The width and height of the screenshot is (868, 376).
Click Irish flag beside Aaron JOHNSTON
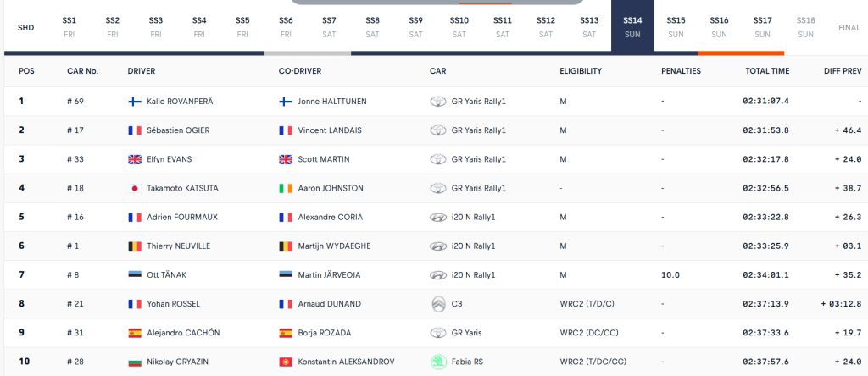click(286, 188)
